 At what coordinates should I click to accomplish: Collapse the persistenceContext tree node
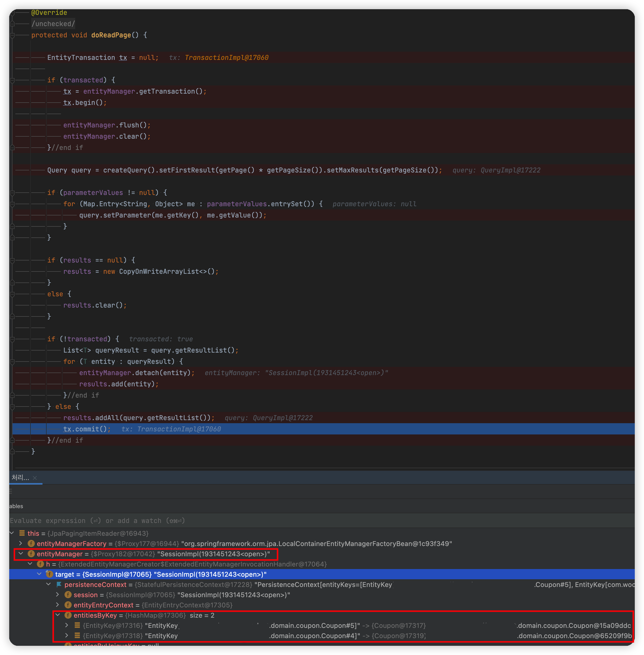point(48,584)
